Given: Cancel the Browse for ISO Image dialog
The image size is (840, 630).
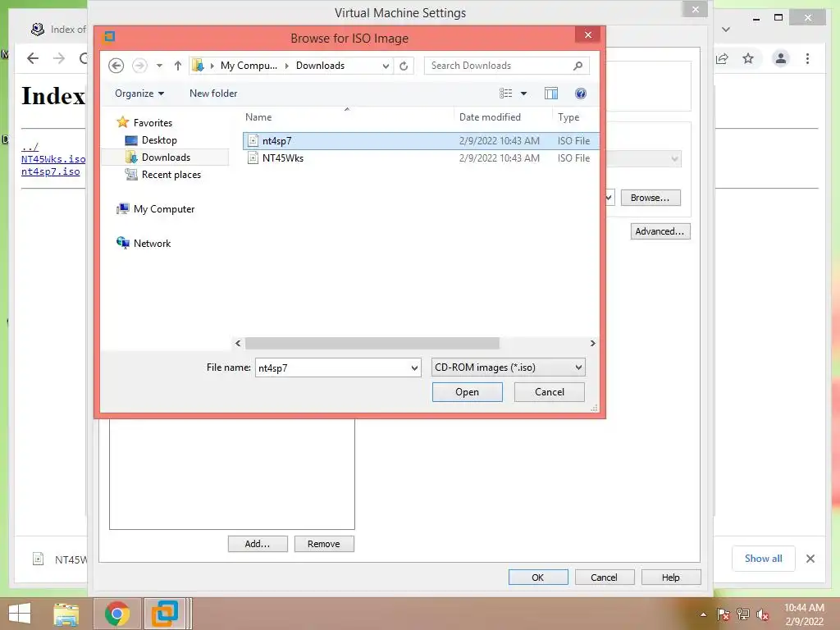Looking at the screenshot, I should [549, 391].
